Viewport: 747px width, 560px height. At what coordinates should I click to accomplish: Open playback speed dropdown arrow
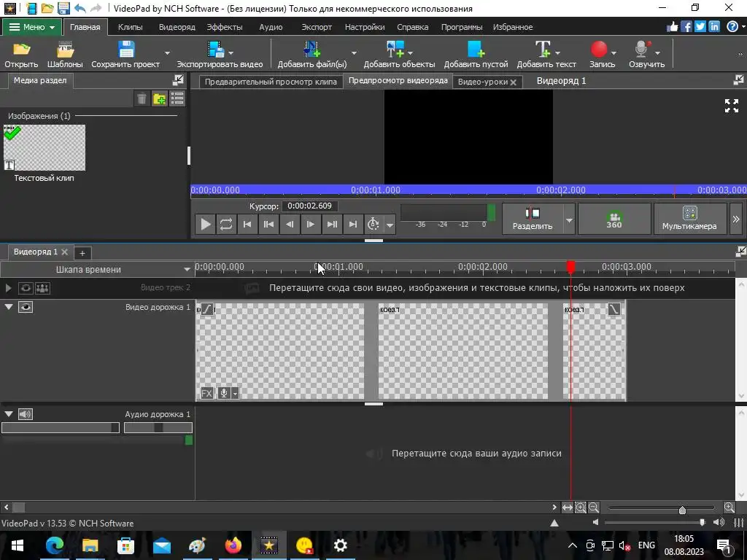[x=390, y=225]
